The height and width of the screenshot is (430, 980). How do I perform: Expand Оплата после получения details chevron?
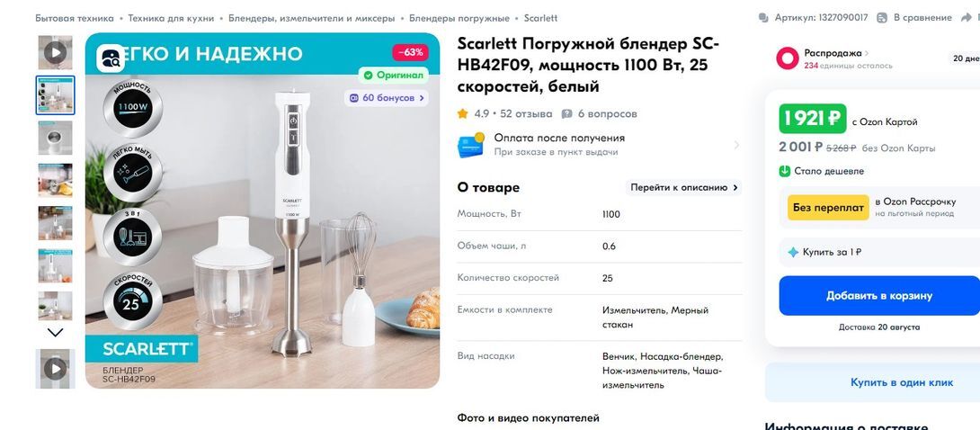[x=736, y=145]
